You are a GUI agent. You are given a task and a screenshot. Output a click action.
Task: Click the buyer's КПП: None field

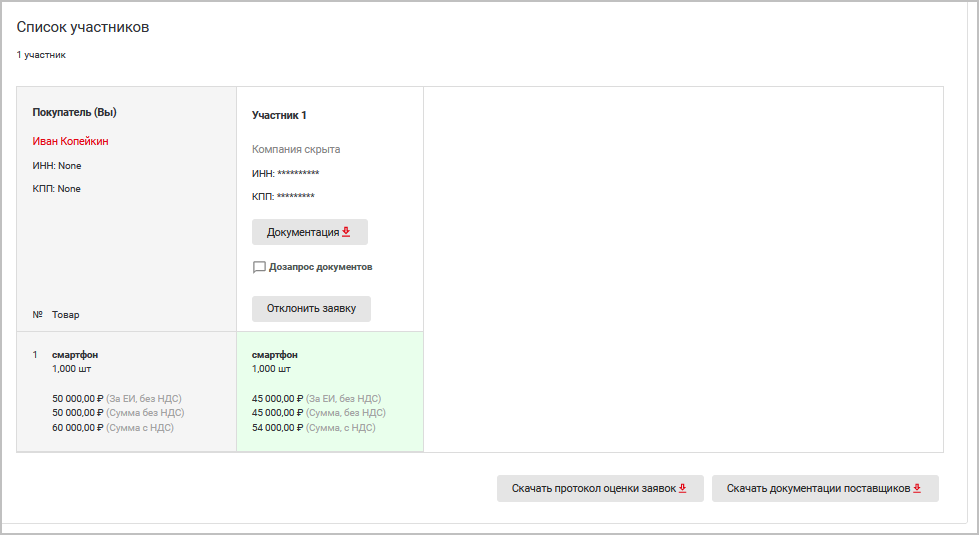[57, 189]
